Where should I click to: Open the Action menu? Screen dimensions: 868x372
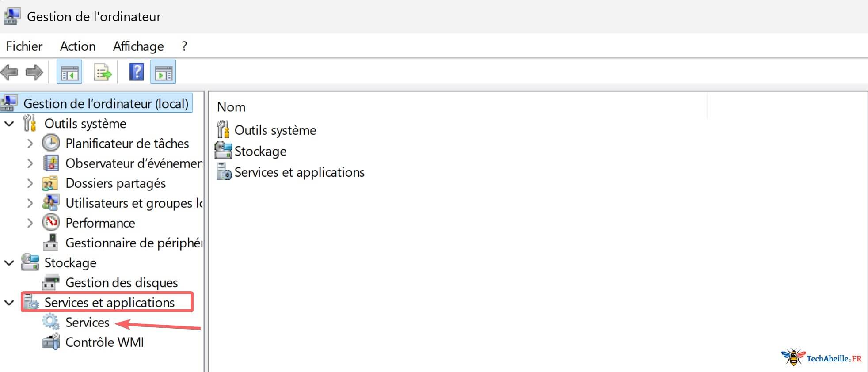tap(78, 46)
